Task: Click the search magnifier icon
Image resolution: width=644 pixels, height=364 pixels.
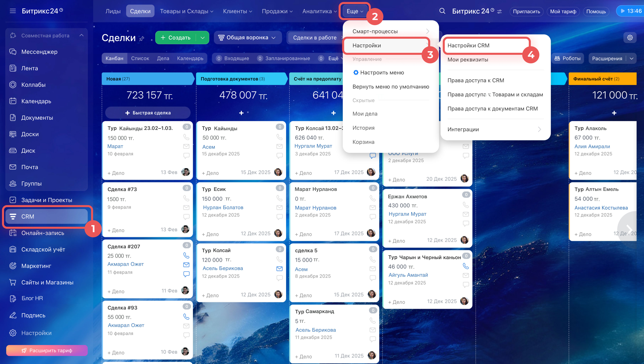Action: tap(442, 11)
